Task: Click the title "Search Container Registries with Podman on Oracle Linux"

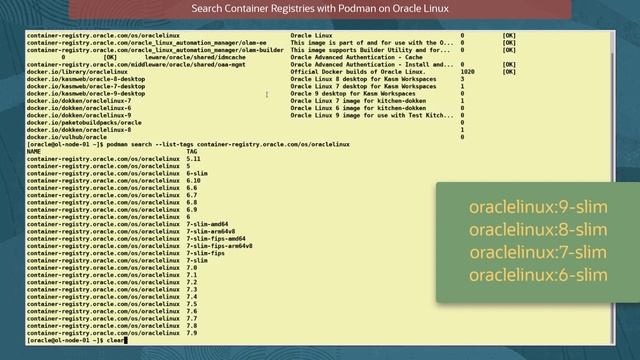Action: [x=320, y=9]
